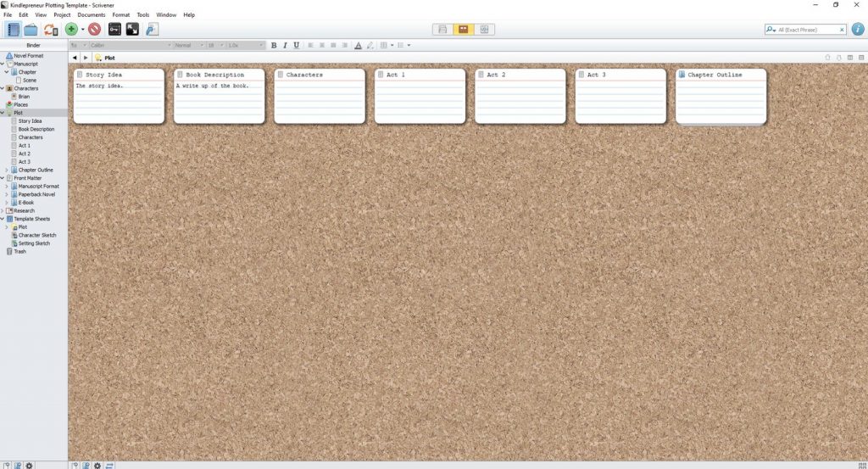This screenshot has height=469, width=868.
Task: Expand Chapter Outline in the binder
Action: pyautogui.click(x=7, y=170)
